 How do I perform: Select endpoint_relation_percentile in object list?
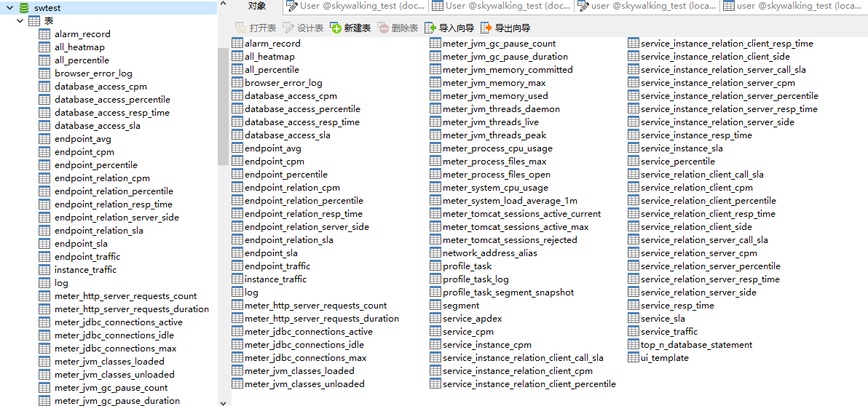304,201
